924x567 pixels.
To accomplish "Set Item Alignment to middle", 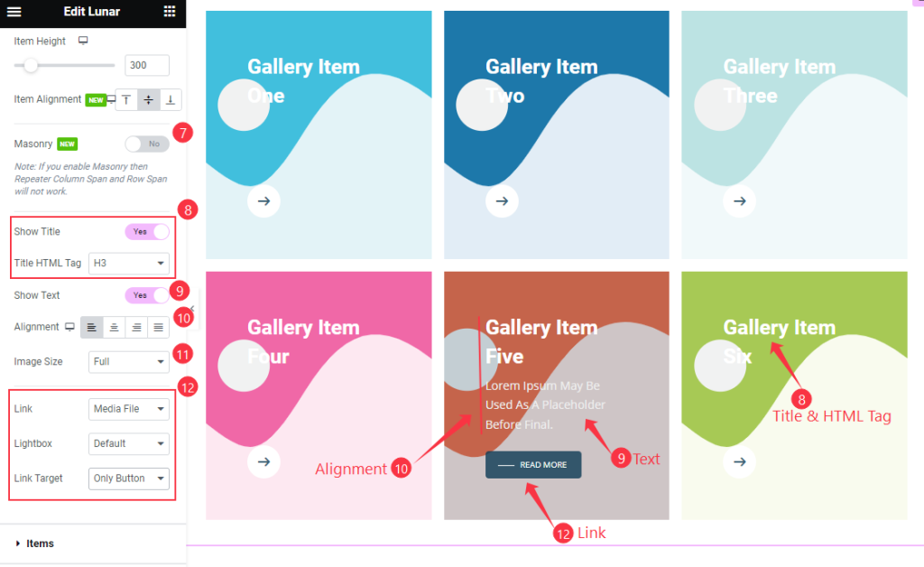I will [149, 99].
